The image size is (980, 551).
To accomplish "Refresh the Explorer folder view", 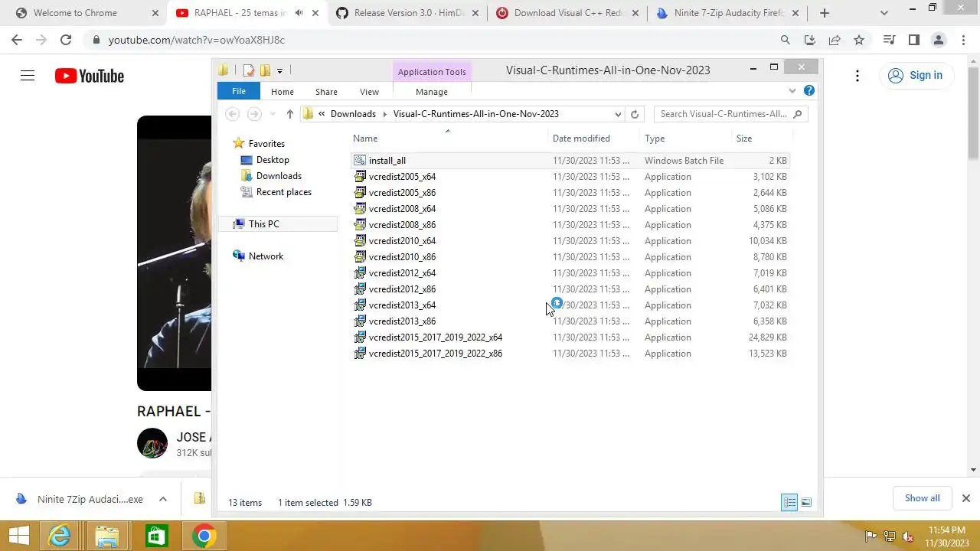I will [634, 114].
